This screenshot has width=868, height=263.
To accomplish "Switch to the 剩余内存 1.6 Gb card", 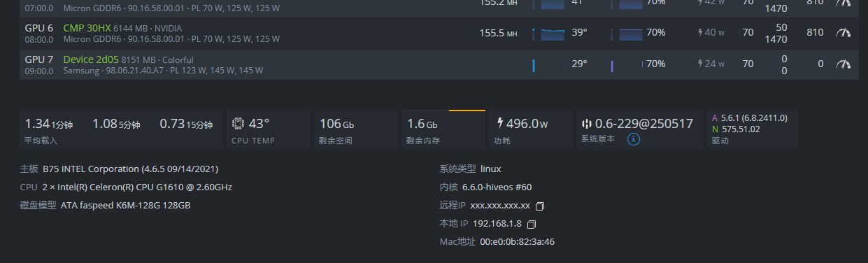I will coord(443,129).
